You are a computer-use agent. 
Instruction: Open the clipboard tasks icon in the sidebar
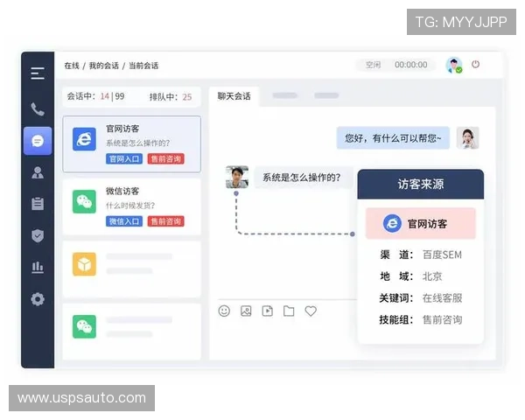38,203
